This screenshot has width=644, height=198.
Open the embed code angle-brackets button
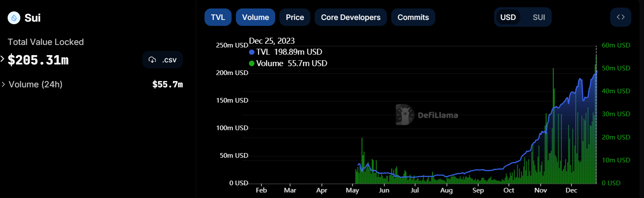620,17
